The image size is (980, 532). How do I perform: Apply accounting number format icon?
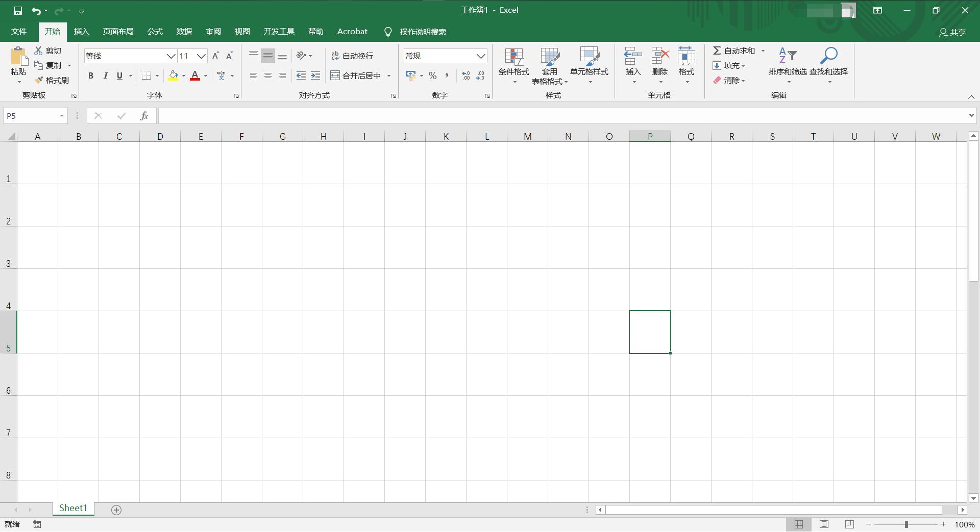point(410,75)
